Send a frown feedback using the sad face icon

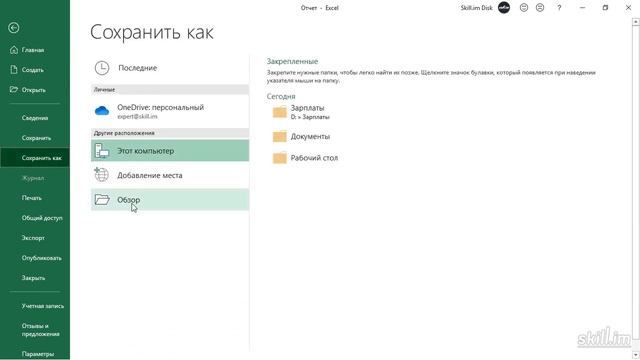[540, 7]
